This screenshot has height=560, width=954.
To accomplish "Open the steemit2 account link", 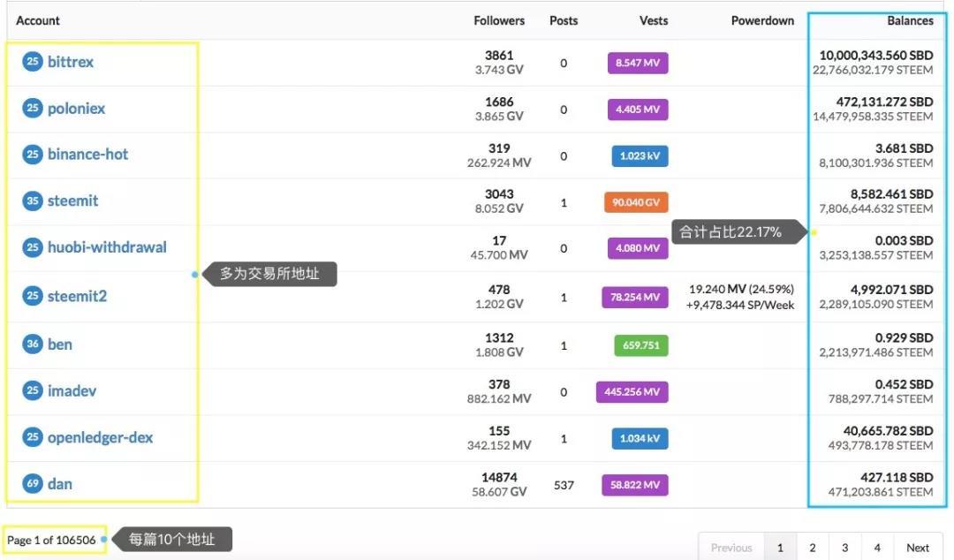I will 77,296.
